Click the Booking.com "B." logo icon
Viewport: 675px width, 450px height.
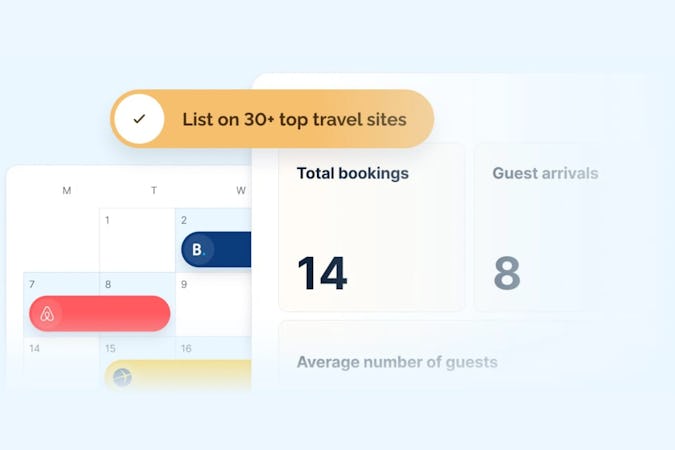tap(198, 250)
